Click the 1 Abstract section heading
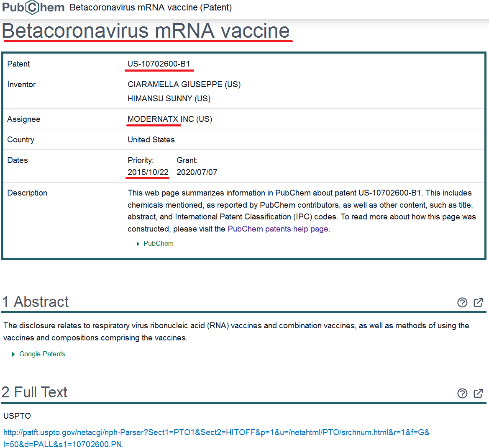The height and width of the screenshot is (448, 489). [x=35, y=302]
